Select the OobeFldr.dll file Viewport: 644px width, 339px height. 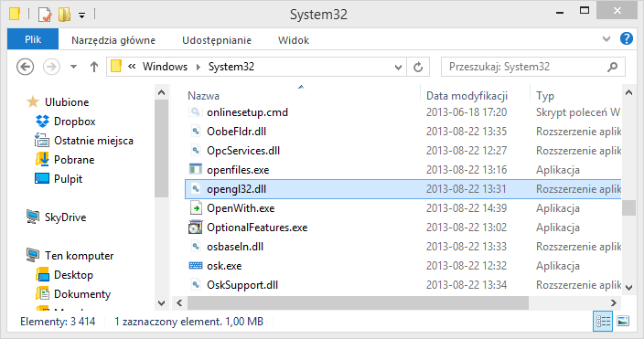(236, 132)
